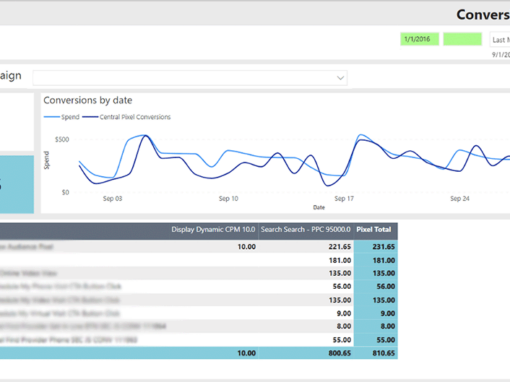The width and height of the screenshot is (510, 382).
Task: Sort by Display Dynamic CPM 10.0 column header
Action: tap(213, 230)
